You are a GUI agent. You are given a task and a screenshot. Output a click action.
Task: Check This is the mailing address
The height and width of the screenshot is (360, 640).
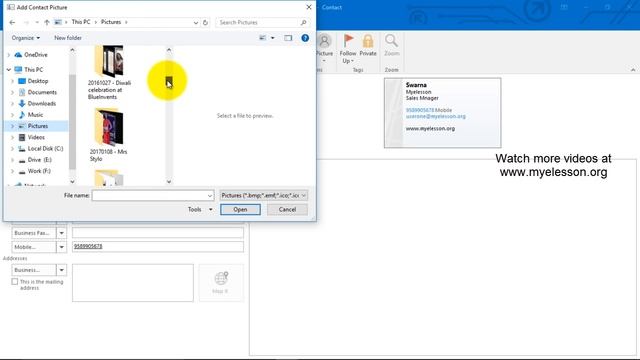[x=15, y=282]
